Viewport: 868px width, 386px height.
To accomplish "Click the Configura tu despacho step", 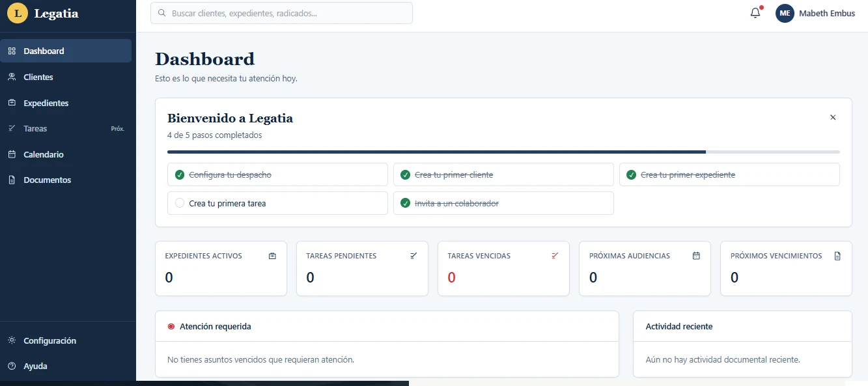I will [277, 174].
